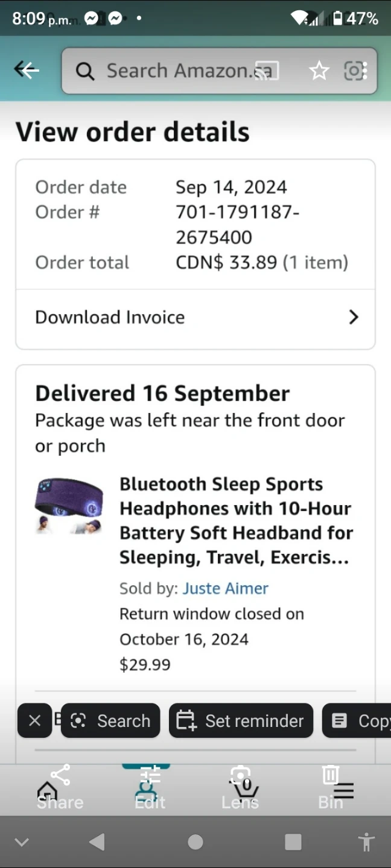Expand the Download Invoice chevron

tap(354, 317)
